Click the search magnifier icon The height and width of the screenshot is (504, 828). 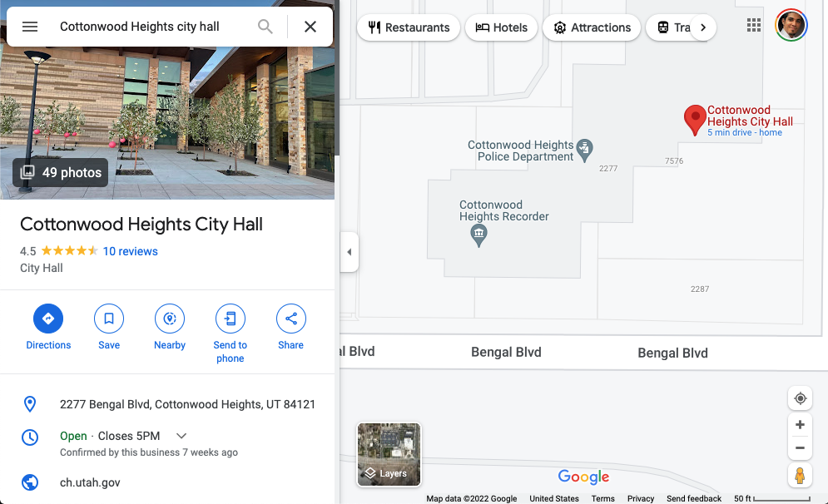[265, 27]
